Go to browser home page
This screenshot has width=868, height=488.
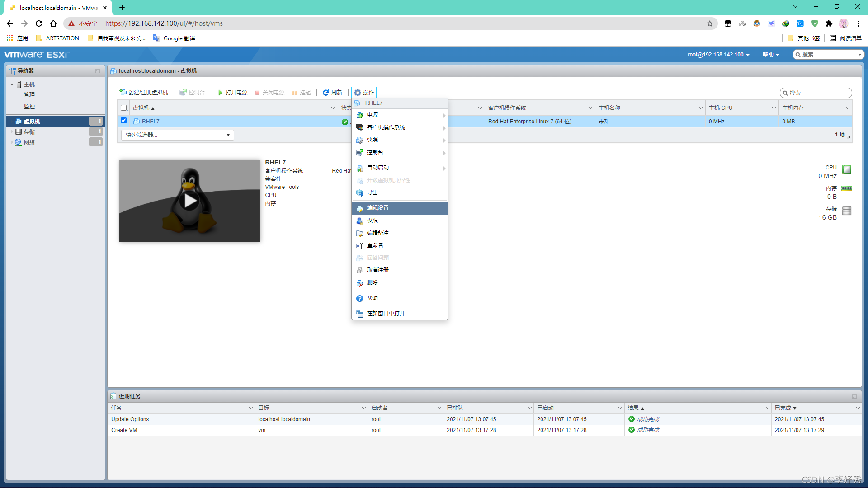pyautogui.click(x=53, y=23)
